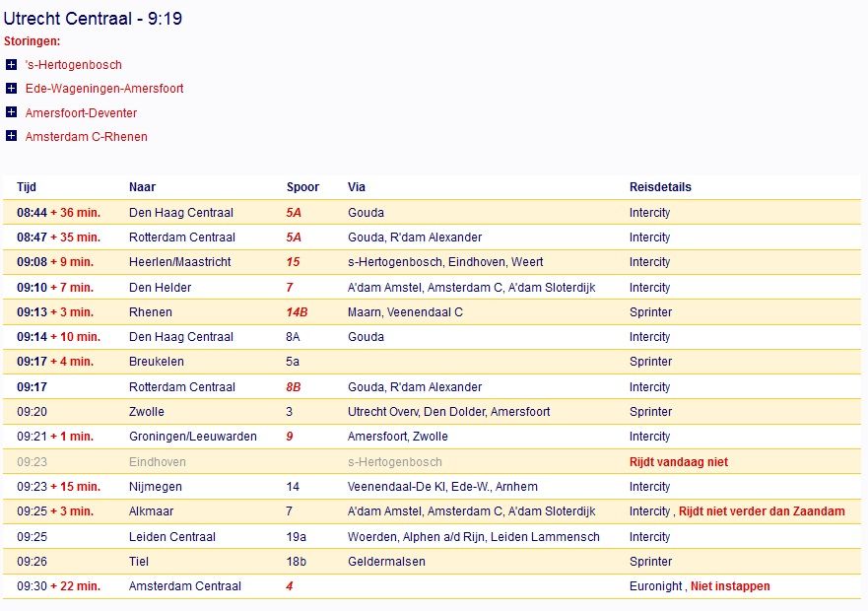Open the Ede-Wageningen-Amersfoort disruption link
868x611 pixels.
coord(104,89)
